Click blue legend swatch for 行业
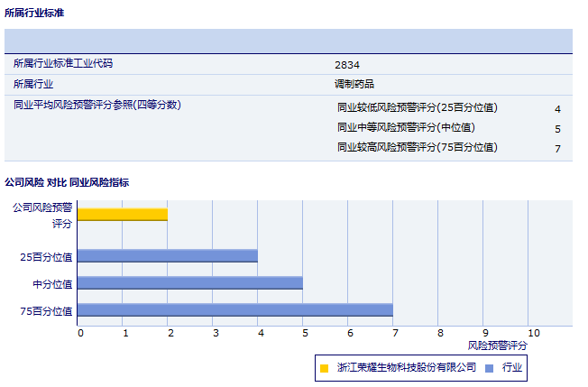The image size is (588, 387). click(x=489, y=368)
